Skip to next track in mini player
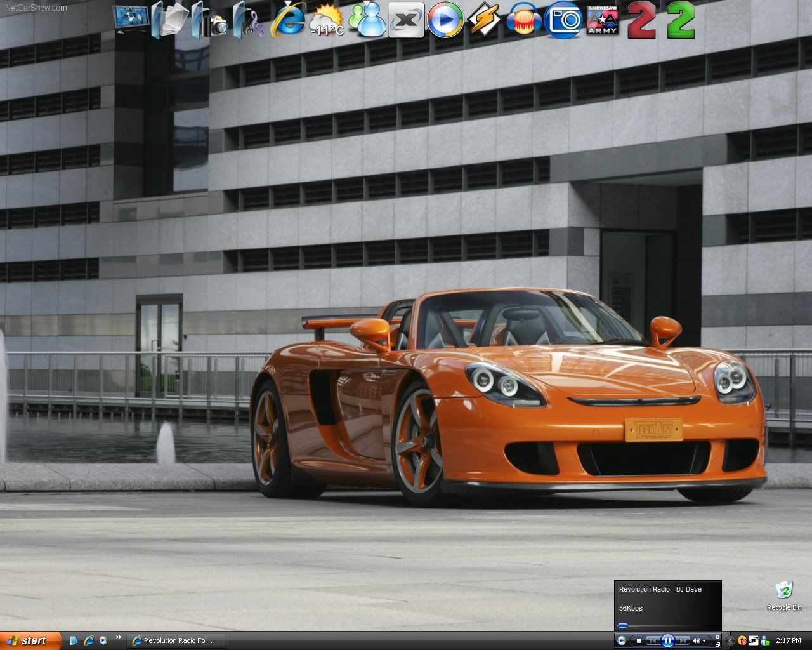The image size is (812, 650). coord(683,640)
